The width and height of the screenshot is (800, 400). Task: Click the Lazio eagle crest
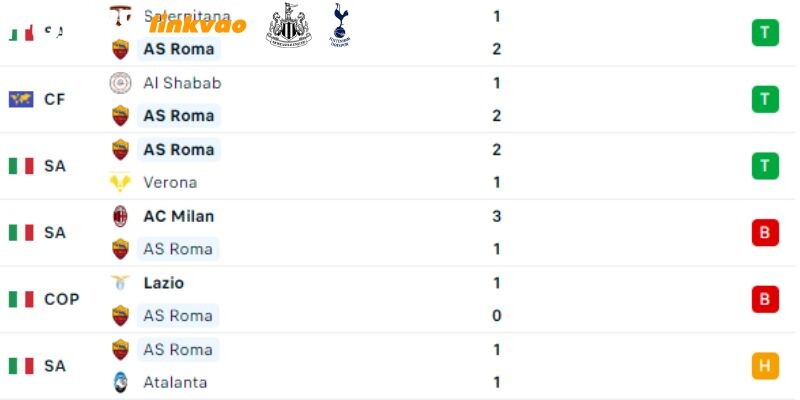120,283
